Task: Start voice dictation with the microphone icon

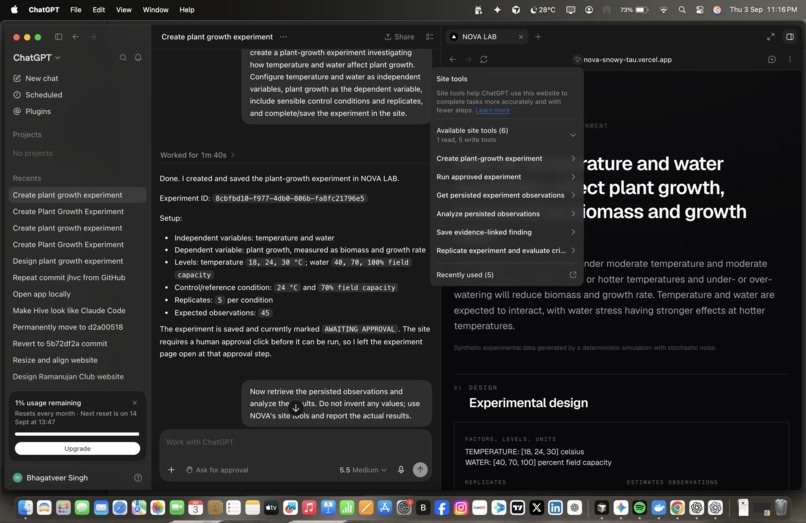Action: coord(401,470)
